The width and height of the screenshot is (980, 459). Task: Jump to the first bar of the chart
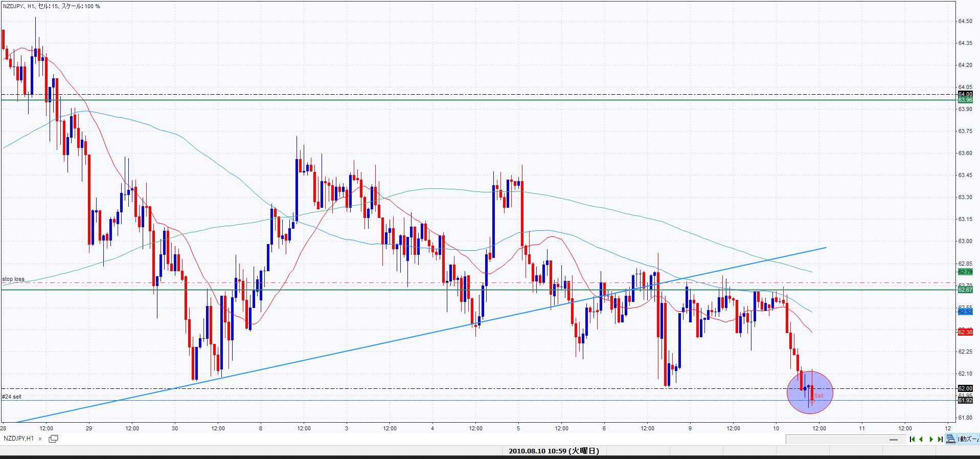tap(912, 439)
